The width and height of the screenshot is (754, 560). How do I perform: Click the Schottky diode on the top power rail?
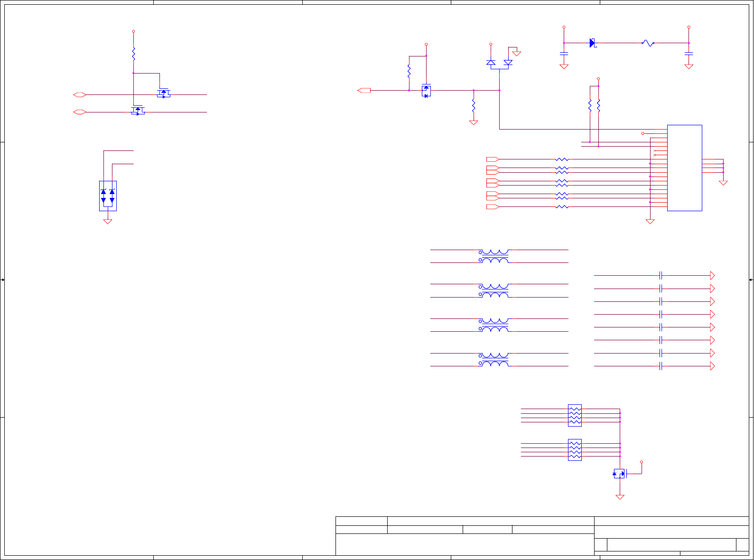(x=593, y=43)
